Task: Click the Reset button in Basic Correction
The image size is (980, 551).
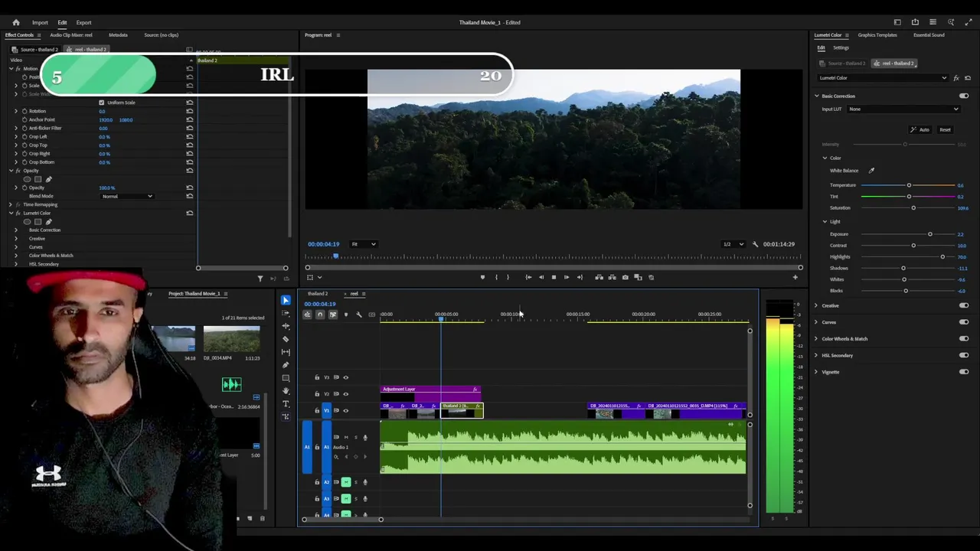Action: point(945,129)
